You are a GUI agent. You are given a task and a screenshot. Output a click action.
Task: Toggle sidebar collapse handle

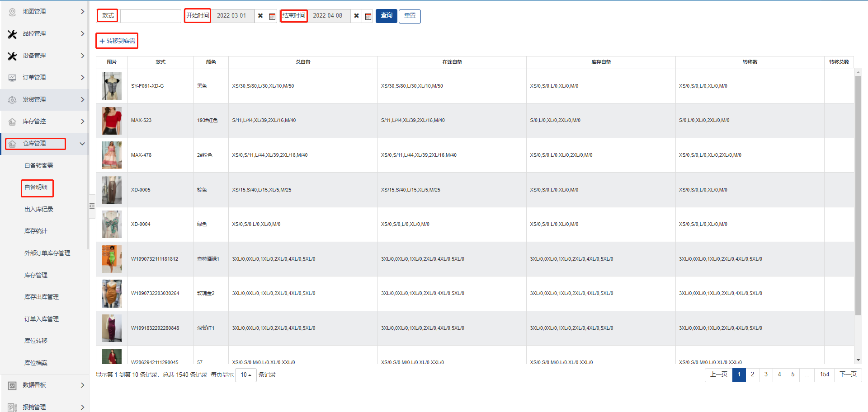point(92,206)
